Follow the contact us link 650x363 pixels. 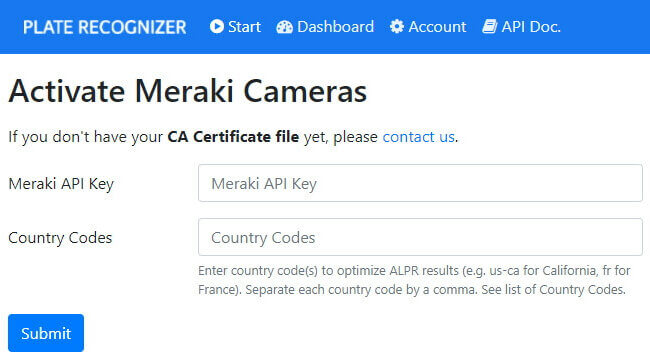(418, 137)
